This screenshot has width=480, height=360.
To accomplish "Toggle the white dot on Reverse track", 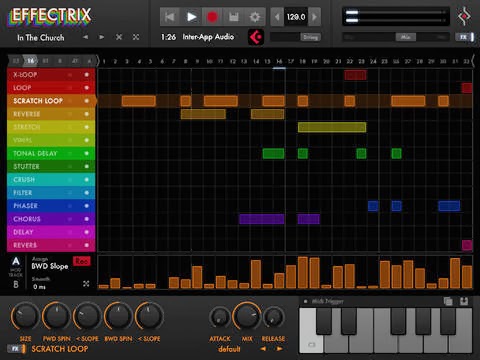I will pyautogui.click(x=87, y=114).
